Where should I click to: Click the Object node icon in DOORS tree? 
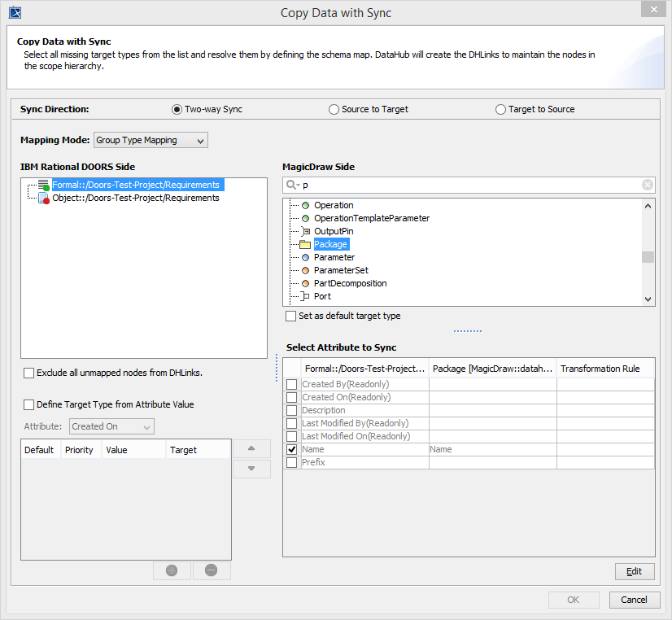click(x=44, y=199)
